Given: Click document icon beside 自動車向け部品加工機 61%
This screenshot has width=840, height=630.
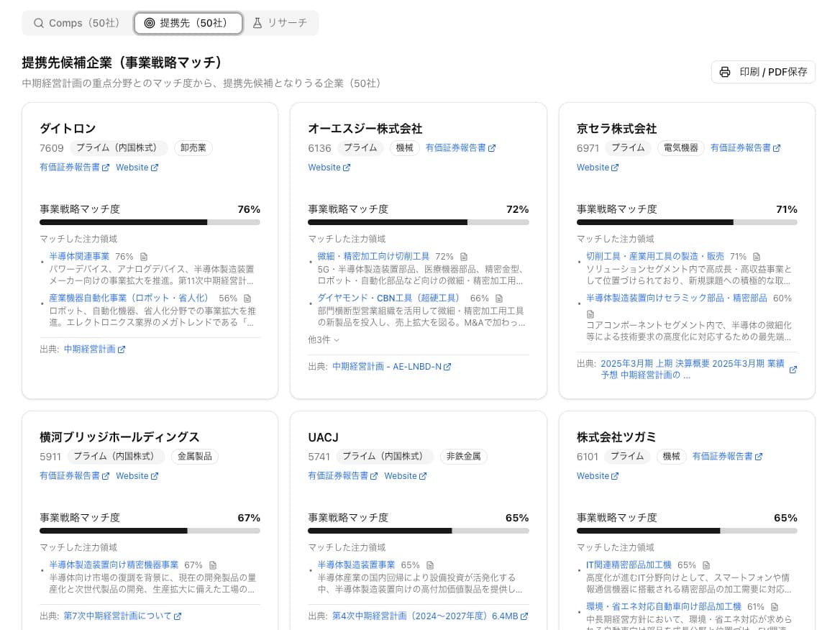Looking at the screenshot, I should (775, 606).
